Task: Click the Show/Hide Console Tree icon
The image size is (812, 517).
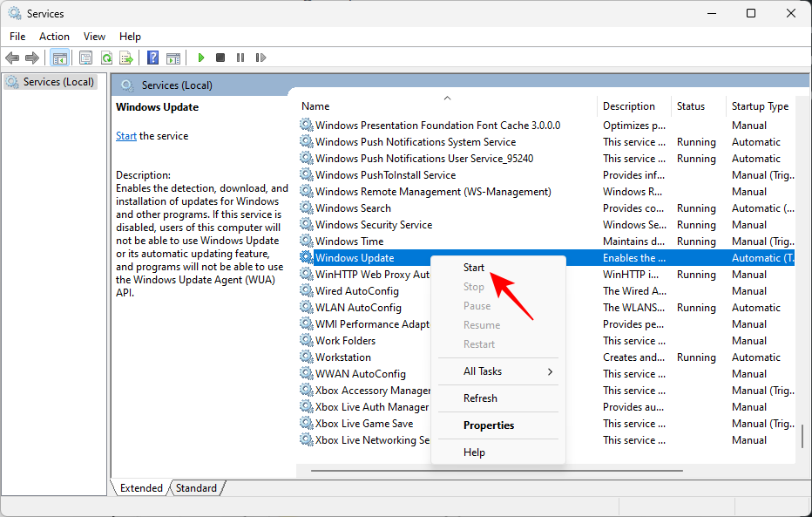Action: point(59,58)
